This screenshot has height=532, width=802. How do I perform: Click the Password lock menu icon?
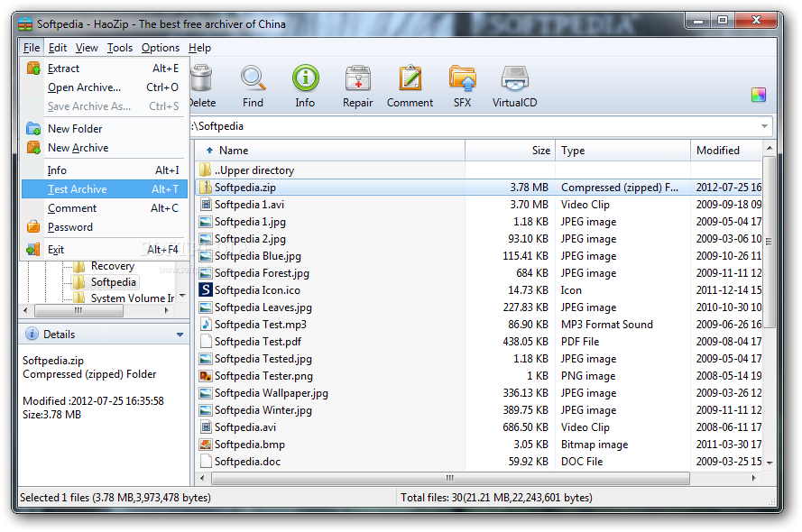pyautogui.click(x=33, y=226)
